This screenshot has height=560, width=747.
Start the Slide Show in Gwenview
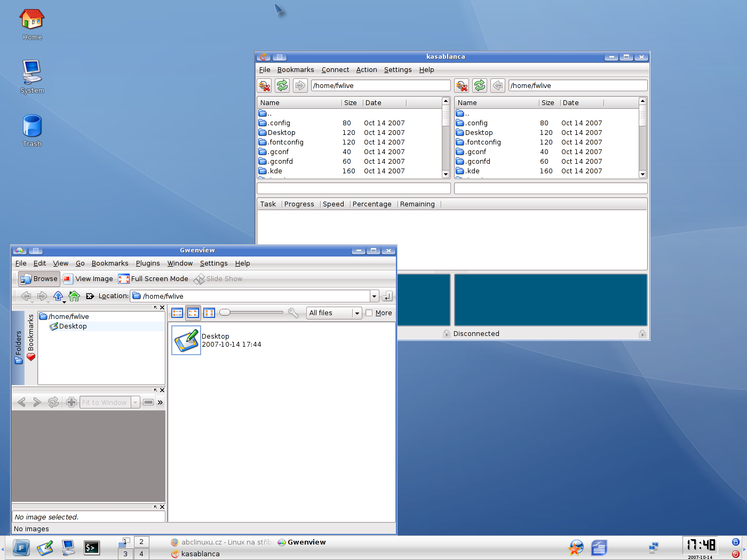tap(218, 279)
